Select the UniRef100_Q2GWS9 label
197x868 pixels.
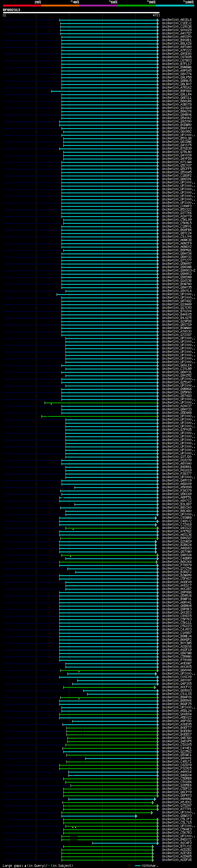[x=176, y=542]
